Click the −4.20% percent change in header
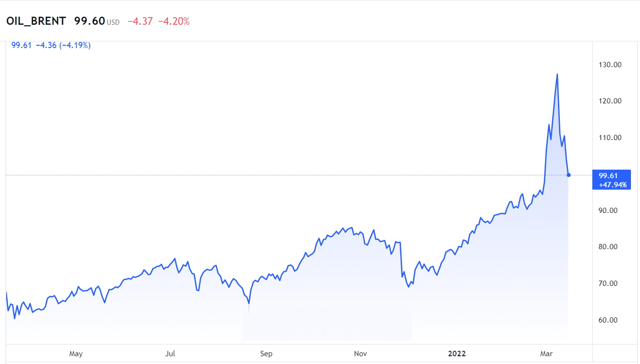The image size is (640, 364). coord(174,21)
